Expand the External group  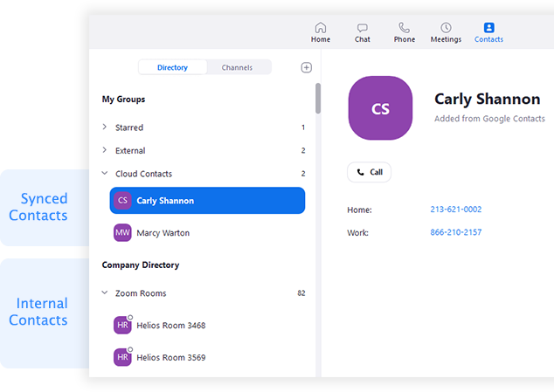[105, 150]
